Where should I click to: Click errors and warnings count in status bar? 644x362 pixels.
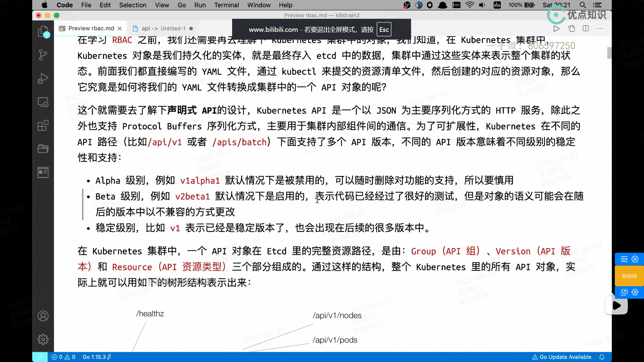pos(63,357)
